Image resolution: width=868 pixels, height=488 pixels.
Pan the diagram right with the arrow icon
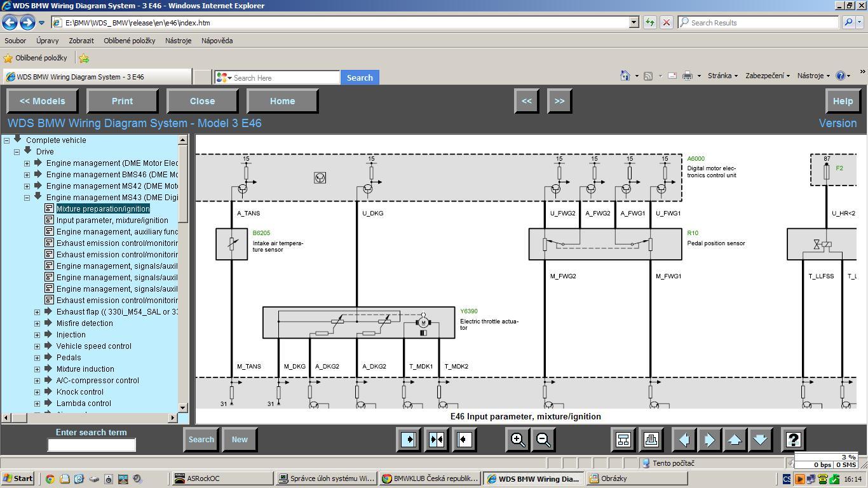click(x=709, y=440)
